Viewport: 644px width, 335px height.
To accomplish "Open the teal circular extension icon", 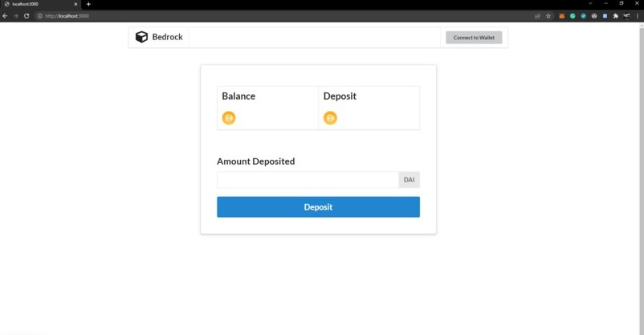I will (x=583, y=16).
